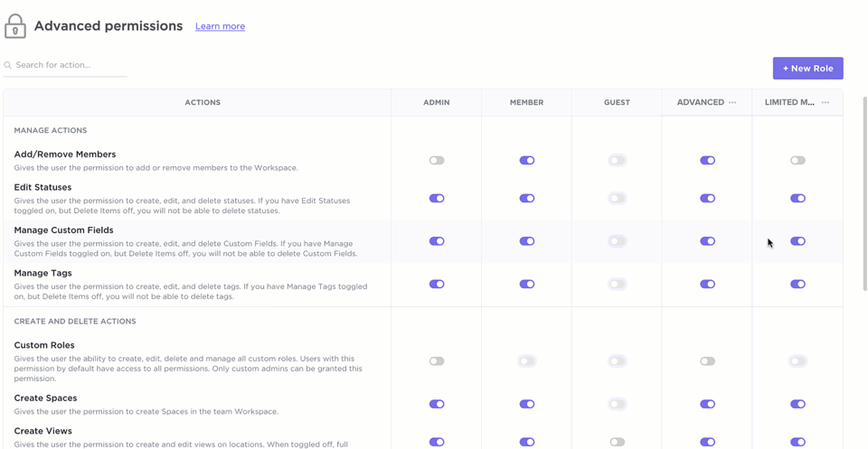Image resolution: width=868 pixels, height=449 pixels.
Task: Toggle Manage Tags for Admin
Action: [437, 285]
